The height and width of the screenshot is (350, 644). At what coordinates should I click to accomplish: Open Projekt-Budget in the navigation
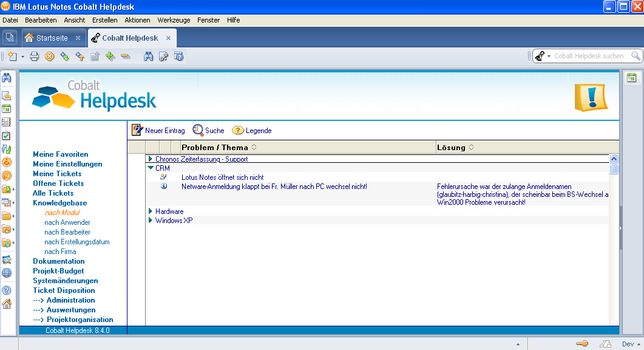pos(58,271)
